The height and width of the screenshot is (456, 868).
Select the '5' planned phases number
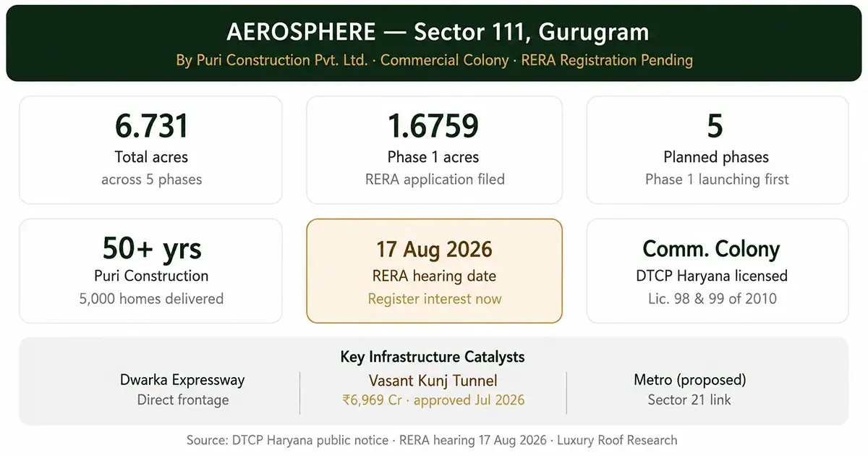715,126
